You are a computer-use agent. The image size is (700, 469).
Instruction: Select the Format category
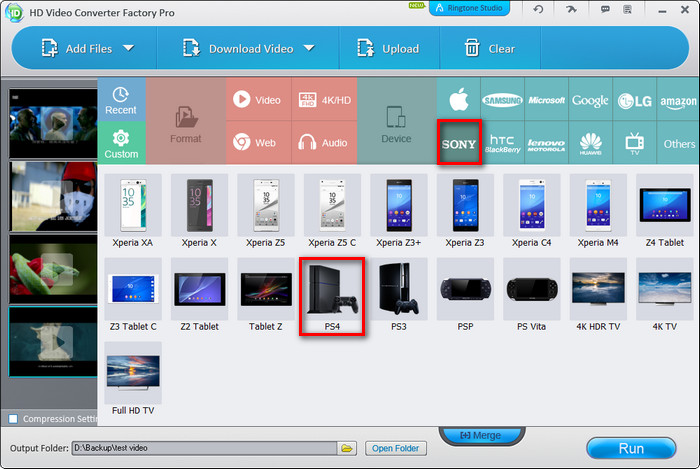coord(186,121)
